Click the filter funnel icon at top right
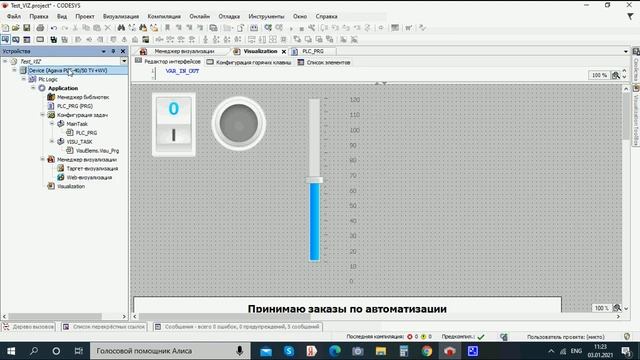The height and width of the screenshot is (360, 640). coord(630,16)
